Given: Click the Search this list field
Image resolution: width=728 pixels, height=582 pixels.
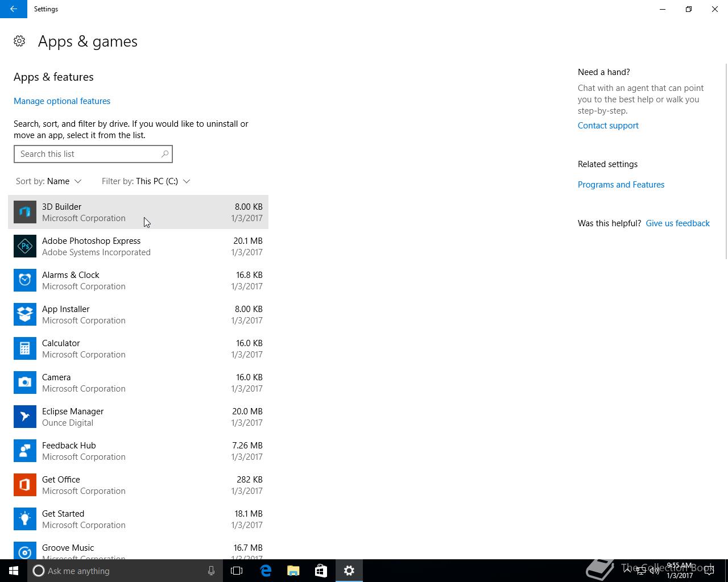Looking at the screenshot, I should tap(93, 154).
